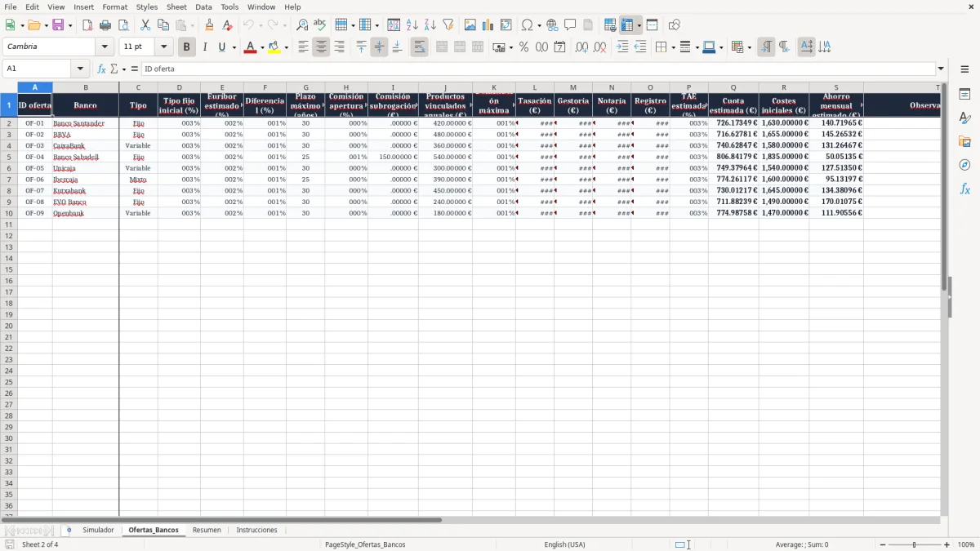
Task: Run the spelling check (abc icon)
Action: pyautogui.click(x=320, y=25)
